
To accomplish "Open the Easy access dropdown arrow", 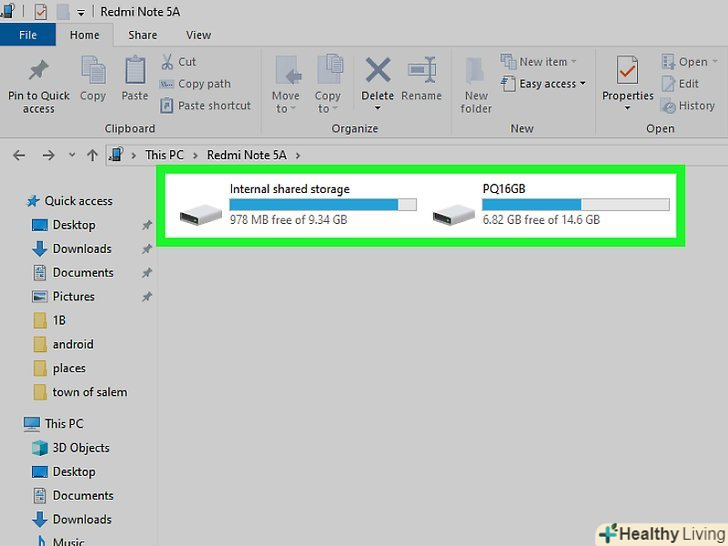I will point(583,84).
